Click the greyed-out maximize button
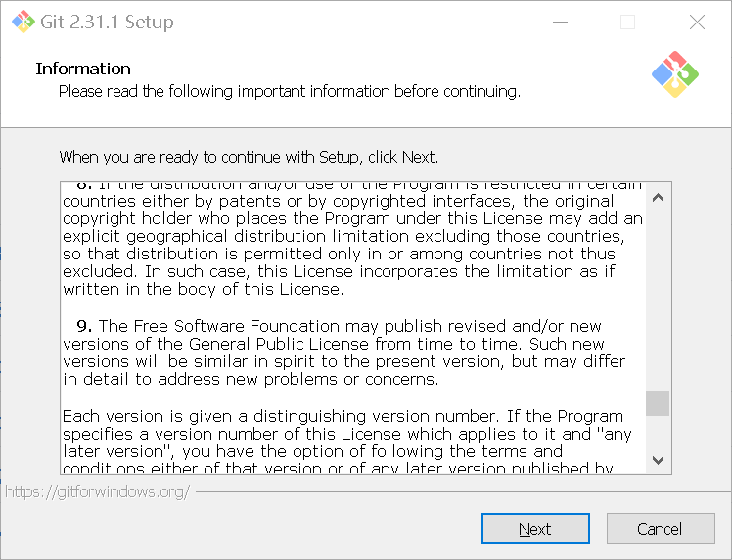Viewport: 732px width, 560px height. click(627, 23)
